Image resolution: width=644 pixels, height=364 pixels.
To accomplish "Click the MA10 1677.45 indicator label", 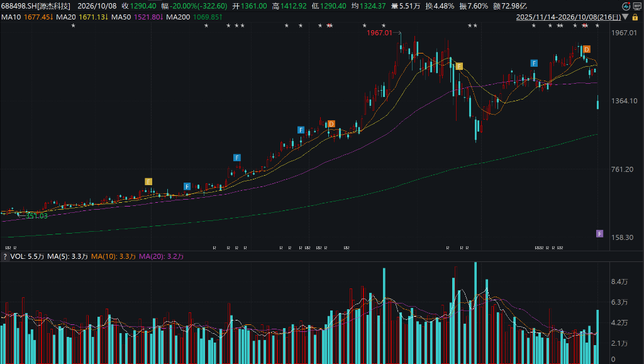I will coord(27,17).
